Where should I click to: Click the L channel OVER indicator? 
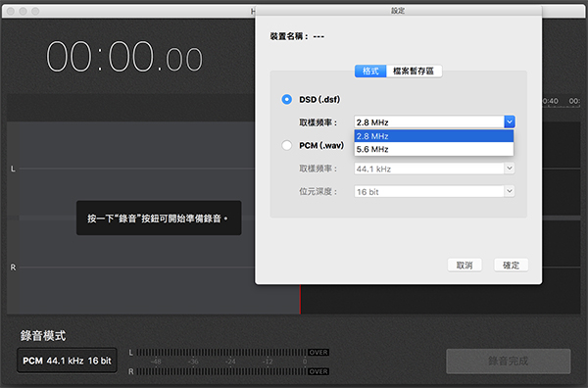tap(318, 353)
